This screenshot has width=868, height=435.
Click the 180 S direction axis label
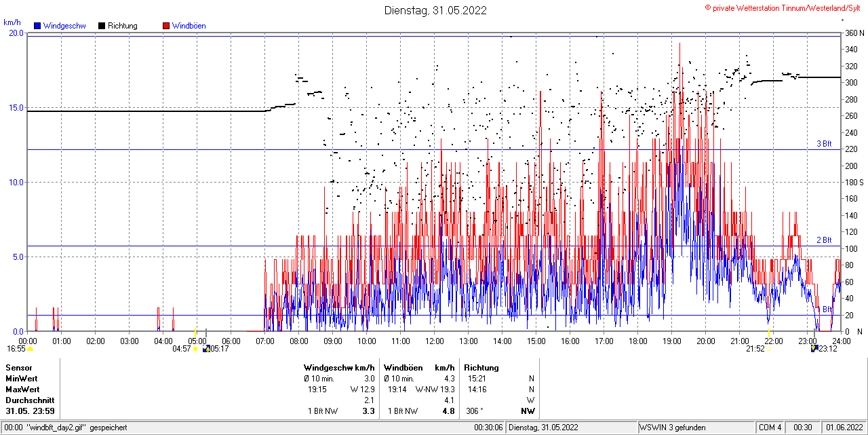pos(854,183)
